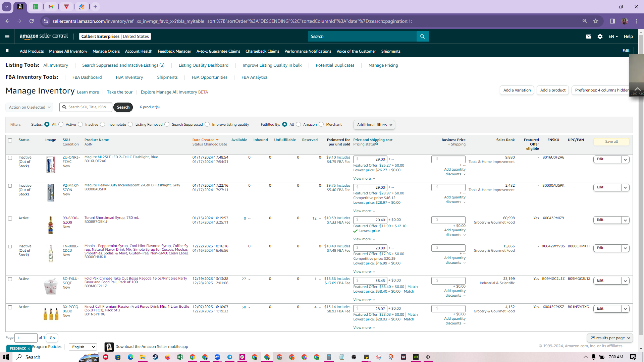Click the page number input field
Image resolution: width=644 pixels, height=362 pixels.
[x=26, y=338]
